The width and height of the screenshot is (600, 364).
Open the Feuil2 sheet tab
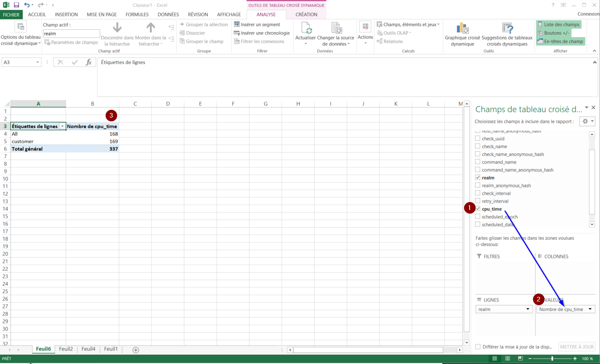66,349
